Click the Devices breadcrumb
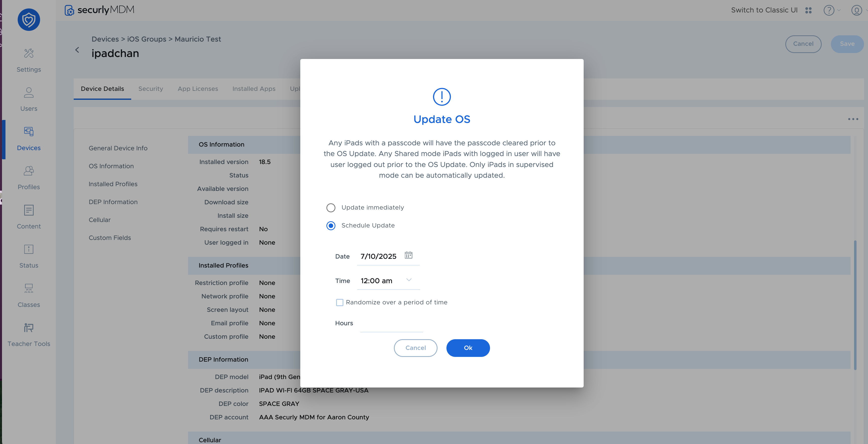 [x=105, y=39]
